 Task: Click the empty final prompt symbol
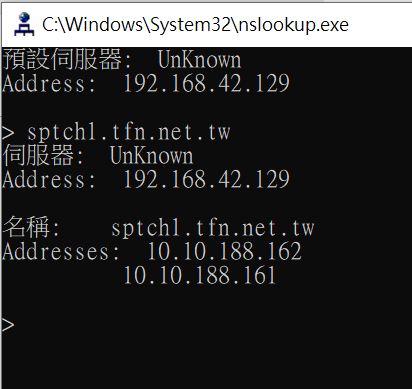[x=8, y=324]
